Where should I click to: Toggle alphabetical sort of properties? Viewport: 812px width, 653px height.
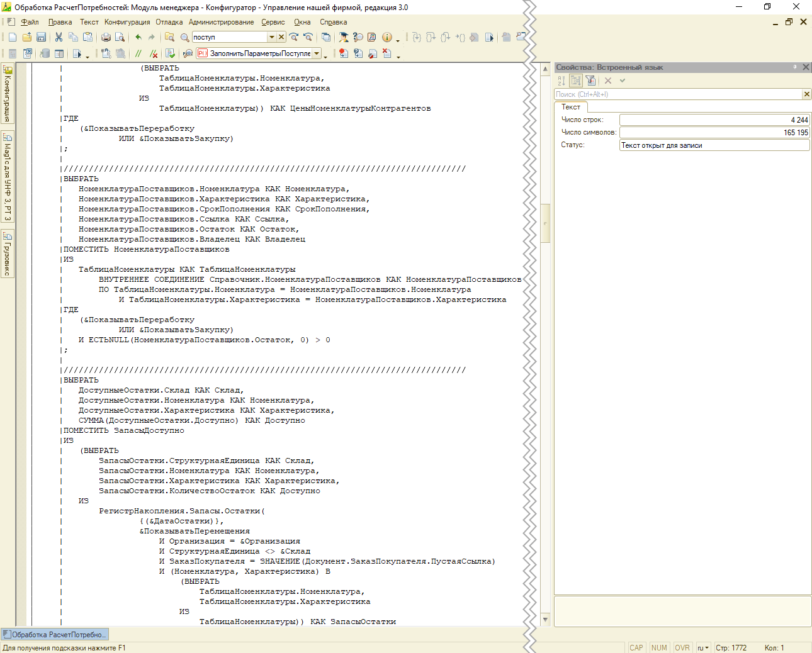[x=561, y=81]
